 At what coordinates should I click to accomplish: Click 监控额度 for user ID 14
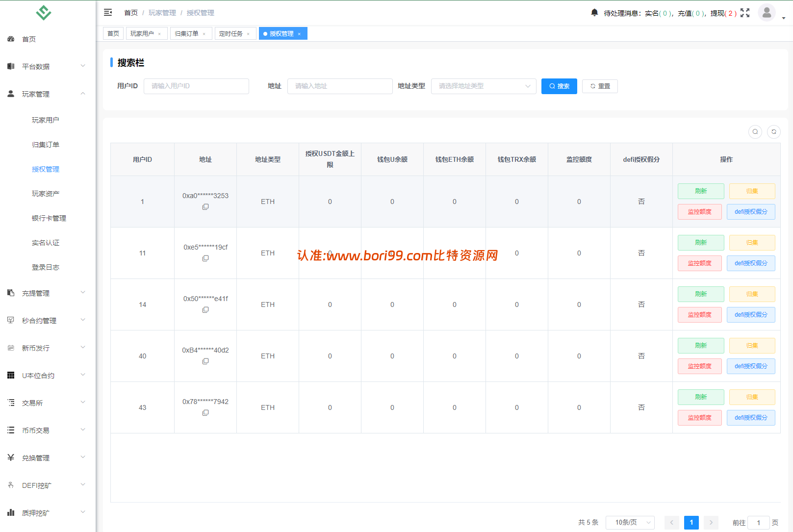[700, 315]
